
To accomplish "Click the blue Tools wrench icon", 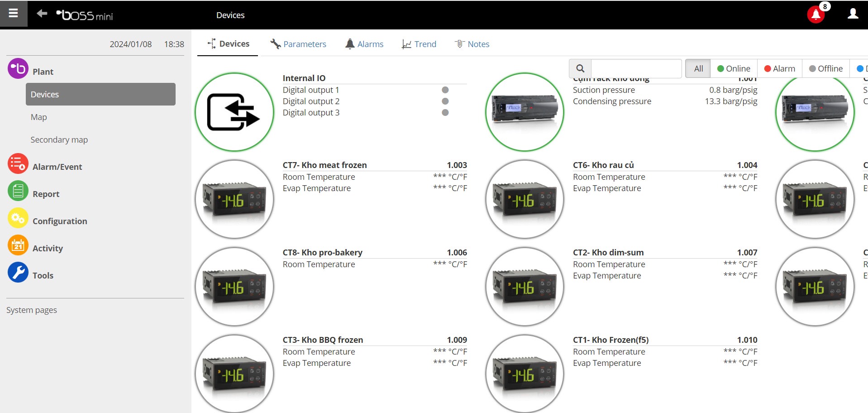I will tap(18, 273).
